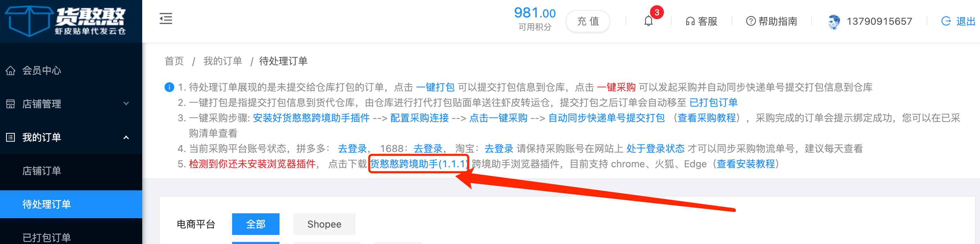Viewport: 980px width, 244px height.
Task: Click the 退出 logout icon
Action: [x=946, y=21]
